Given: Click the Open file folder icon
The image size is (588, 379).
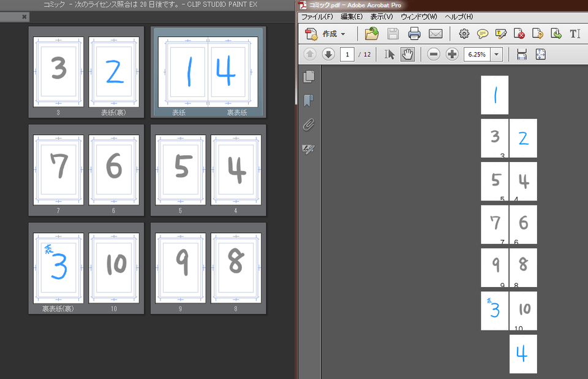Looking at the screenshot, I should click(x=371, y=34).
